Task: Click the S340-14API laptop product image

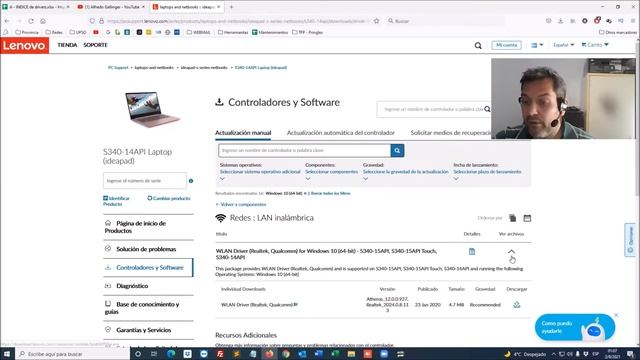Action: tap(152, 109)
